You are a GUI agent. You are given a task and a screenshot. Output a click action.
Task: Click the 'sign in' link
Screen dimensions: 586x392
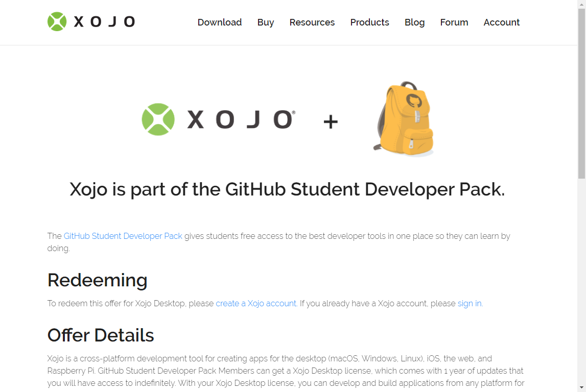tap(470, 304)
